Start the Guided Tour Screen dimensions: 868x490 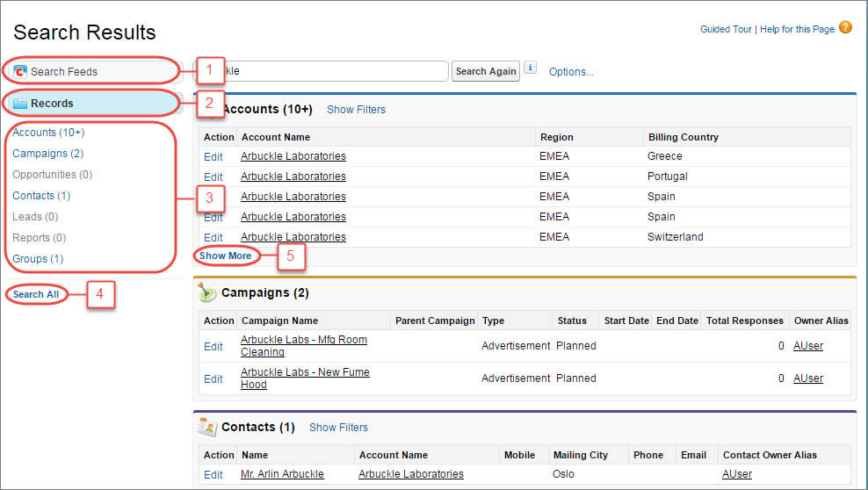point(726,29)
